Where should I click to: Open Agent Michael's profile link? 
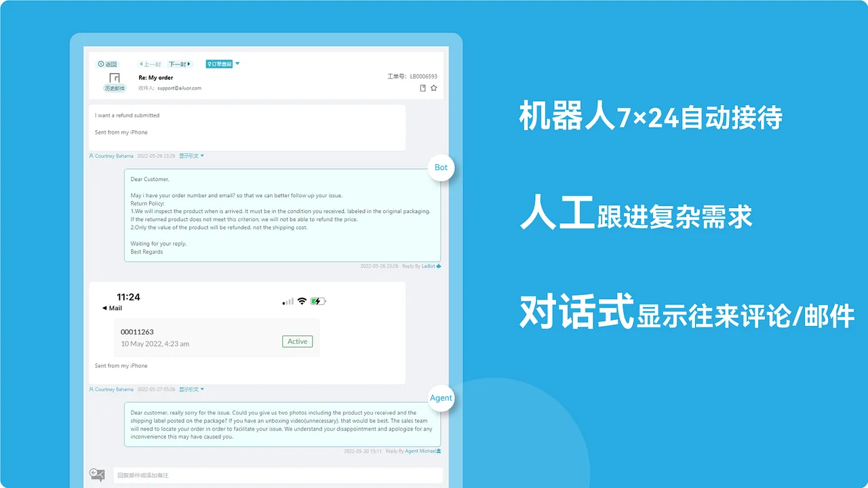[x=422, y=451]
